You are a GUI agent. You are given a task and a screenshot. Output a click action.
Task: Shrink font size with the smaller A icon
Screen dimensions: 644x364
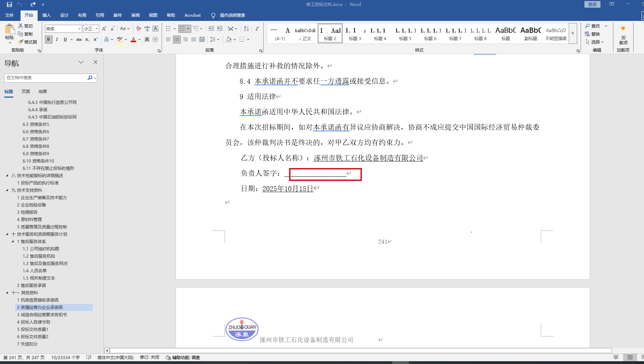112,29
